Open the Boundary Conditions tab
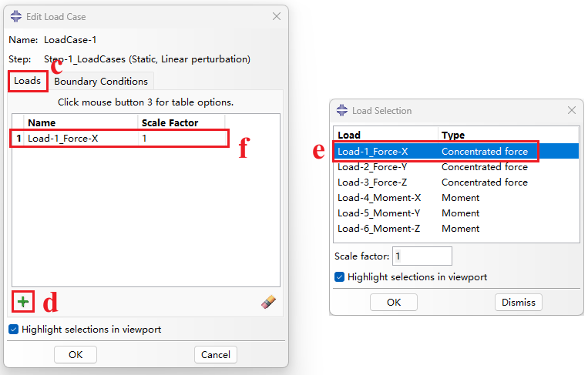The image size is (588, 375). click(101, 82)
